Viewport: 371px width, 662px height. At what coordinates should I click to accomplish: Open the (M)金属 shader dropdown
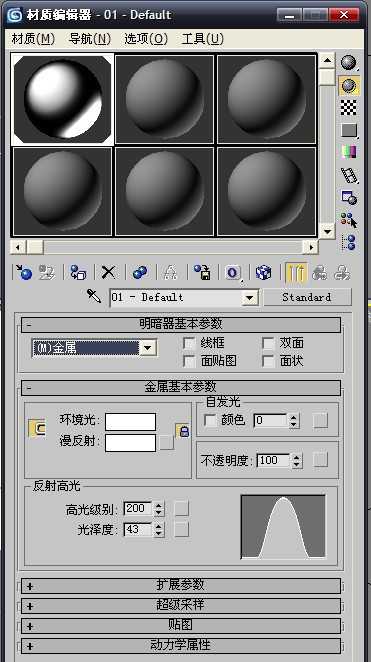coord(148,348)
